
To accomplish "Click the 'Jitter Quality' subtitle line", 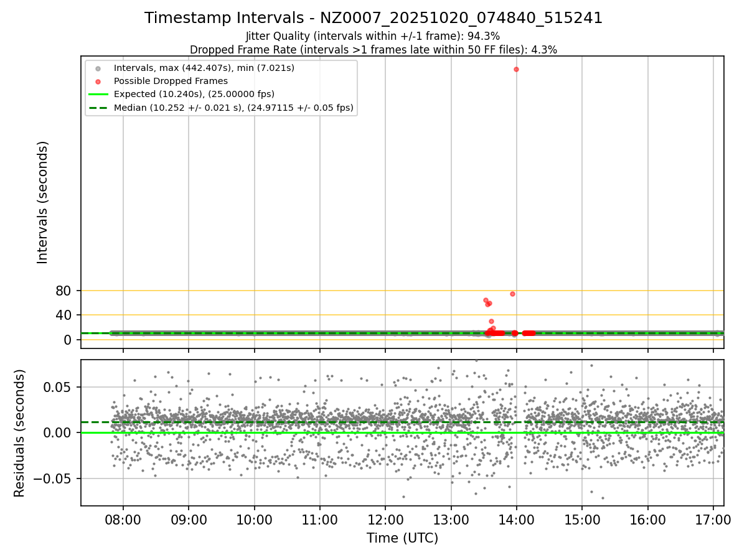I will [373, 37].
